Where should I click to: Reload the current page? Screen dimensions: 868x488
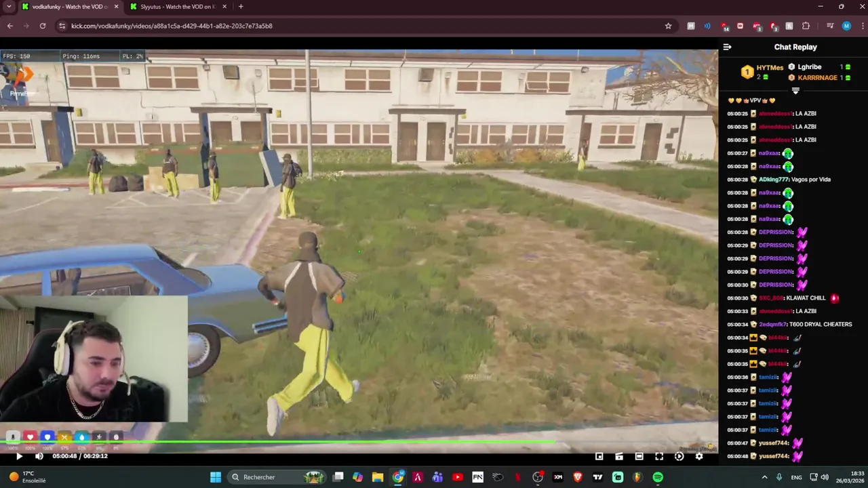pyautogui.click(x=43, y=26)
